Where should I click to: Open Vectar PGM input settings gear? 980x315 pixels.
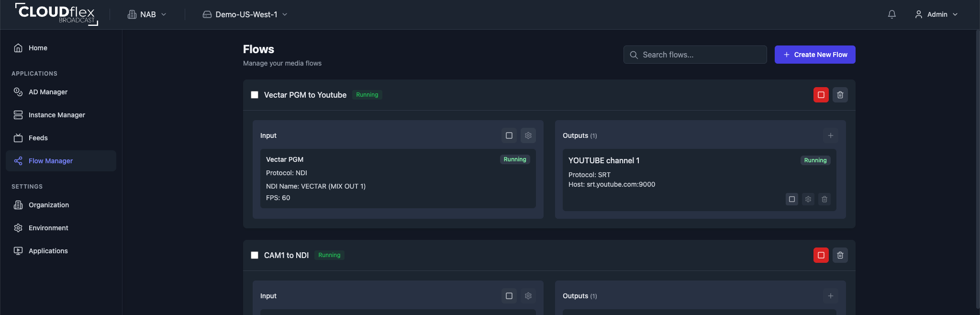point(528,135)
